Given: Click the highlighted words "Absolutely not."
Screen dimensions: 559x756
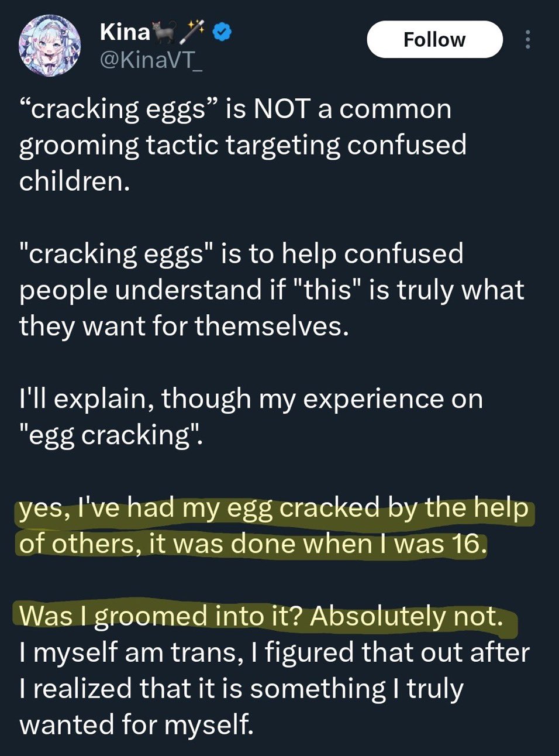Looking at the screenshot, I should pos(406,616).
